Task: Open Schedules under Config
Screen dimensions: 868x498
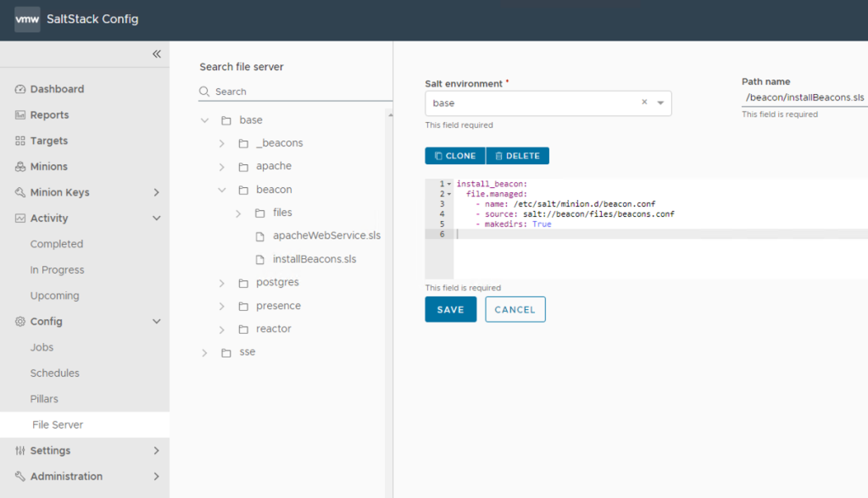Action: 54,373
